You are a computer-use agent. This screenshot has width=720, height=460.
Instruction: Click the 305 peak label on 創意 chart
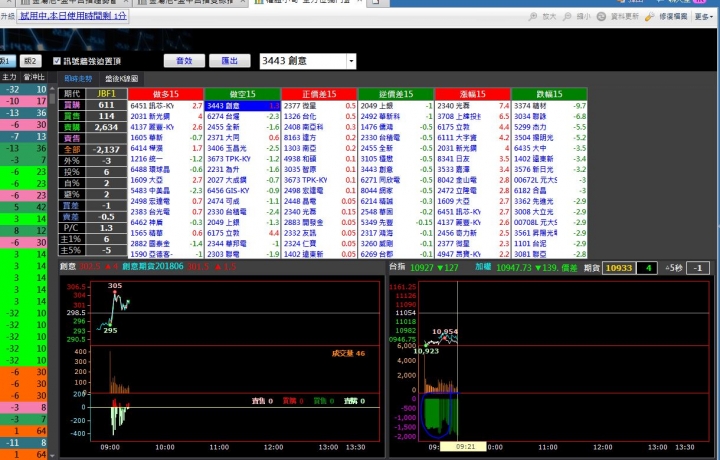(115, 286)
